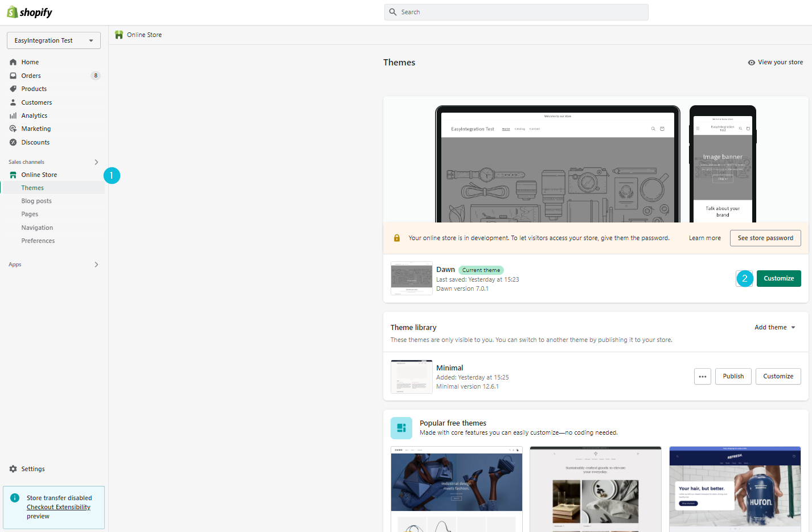Click the mobile theme preview image
This screenshot has height=532, width=812.
[x=723, y=164]
